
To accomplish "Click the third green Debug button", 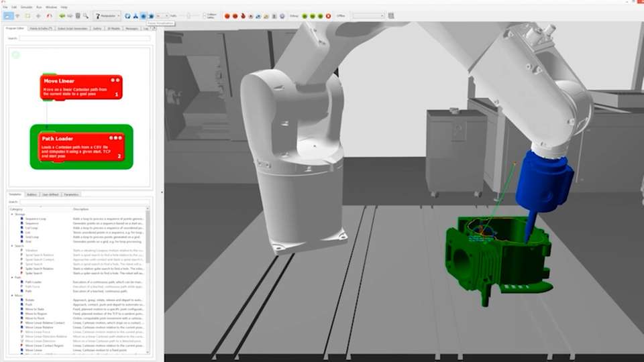I will [321, 16].
